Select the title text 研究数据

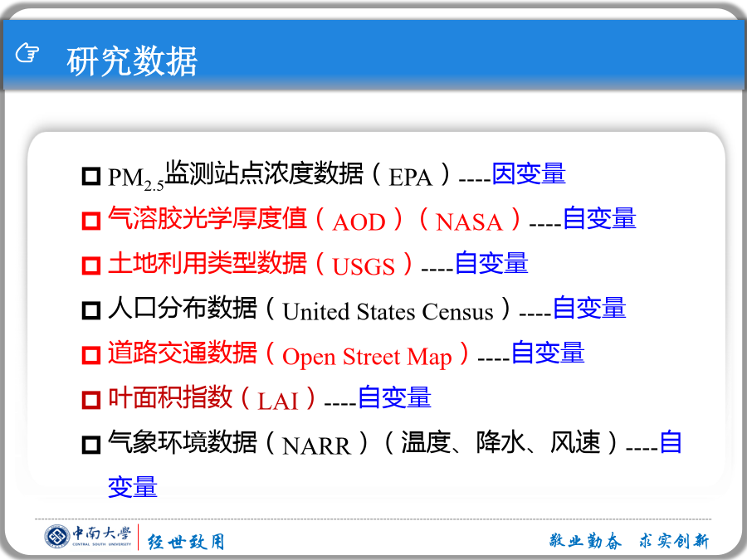[x=132, y=61]
